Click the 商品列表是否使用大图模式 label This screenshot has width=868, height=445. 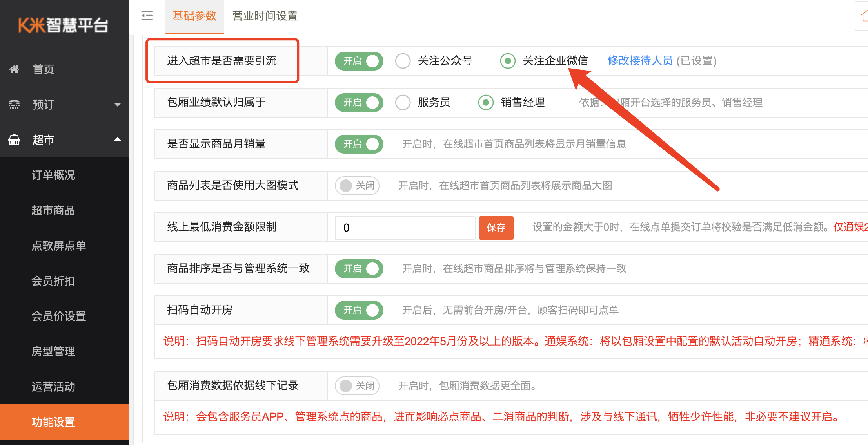[x=233, y=185]
